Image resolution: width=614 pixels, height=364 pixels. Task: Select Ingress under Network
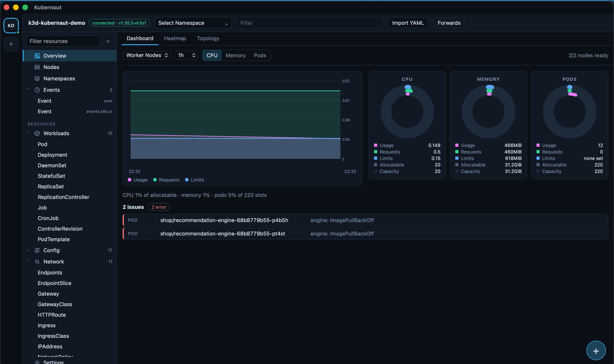pyautogui.click(x=70, y=325)
